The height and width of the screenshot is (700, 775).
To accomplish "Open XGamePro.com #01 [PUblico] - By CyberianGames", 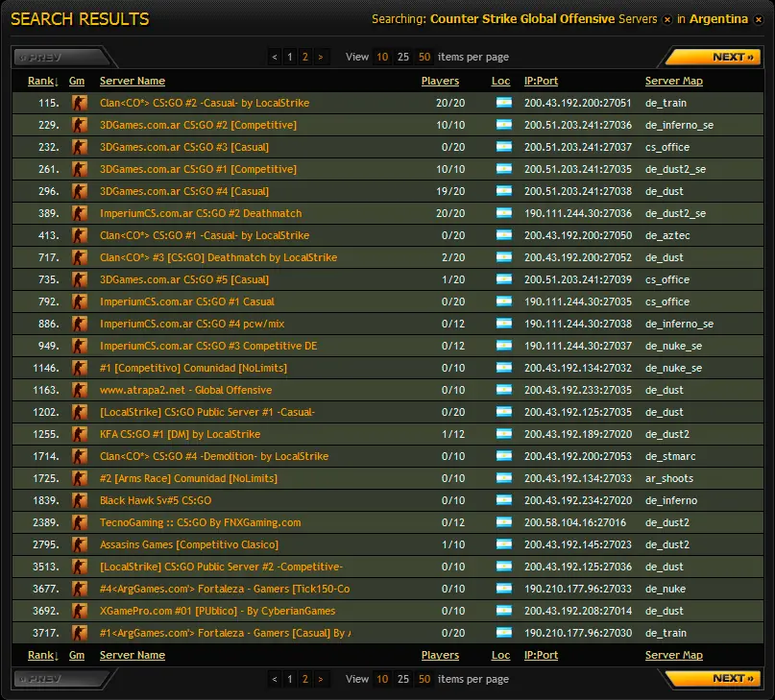I will (217, 611).
